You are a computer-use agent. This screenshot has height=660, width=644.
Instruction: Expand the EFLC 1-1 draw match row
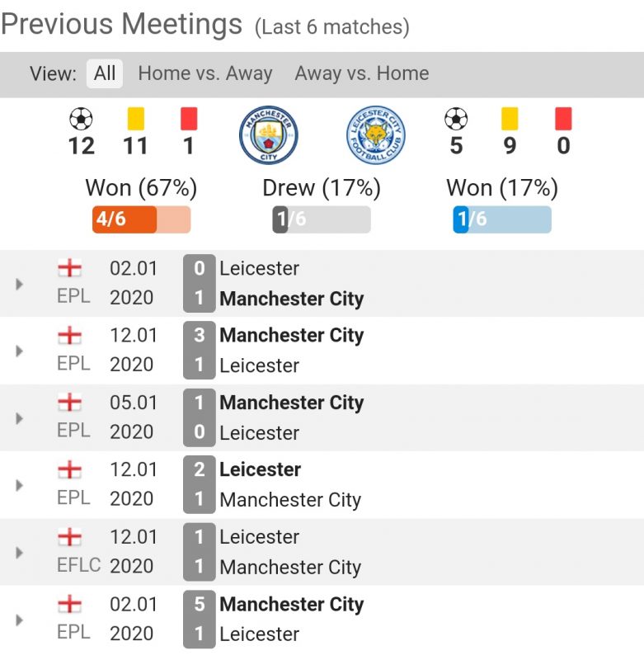coord(20,552)
